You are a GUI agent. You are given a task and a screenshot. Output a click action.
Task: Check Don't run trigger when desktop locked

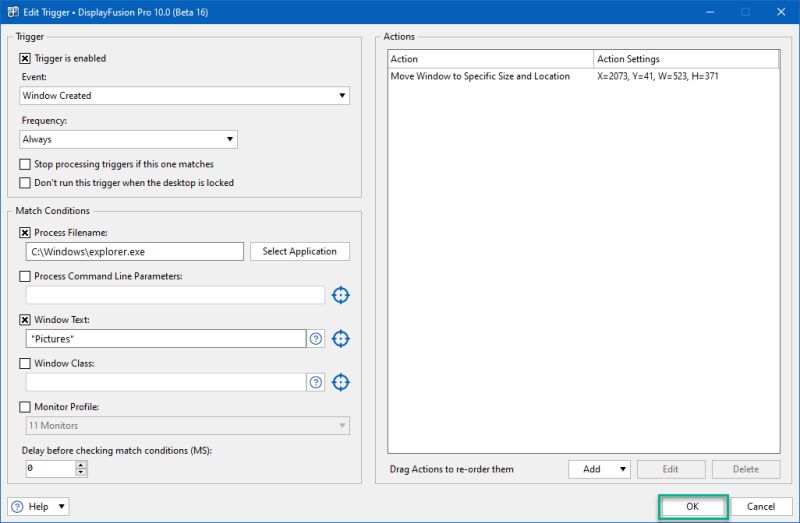24,183
